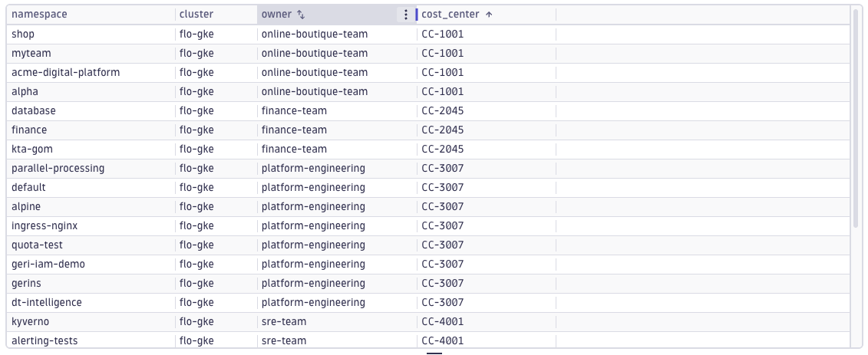Select the alpha namespace cell
868x355 pixels.
91,92
